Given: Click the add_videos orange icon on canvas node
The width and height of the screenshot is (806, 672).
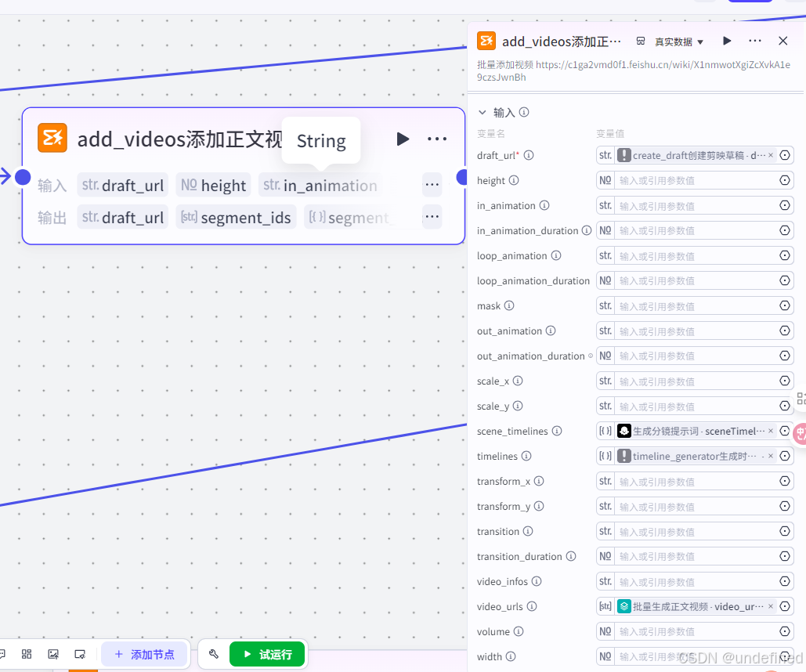Looking at the screenshot, I should (x=52, y=138).
